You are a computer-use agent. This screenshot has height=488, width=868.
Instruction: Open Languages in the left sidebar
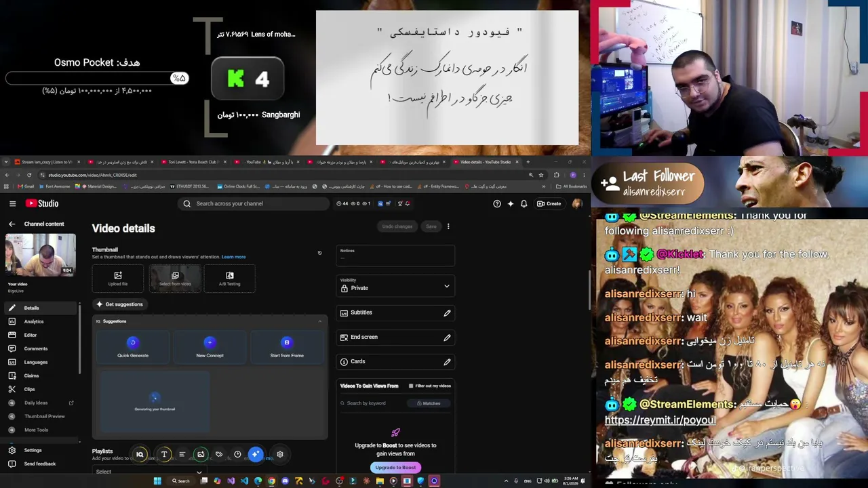click(41, 362)
